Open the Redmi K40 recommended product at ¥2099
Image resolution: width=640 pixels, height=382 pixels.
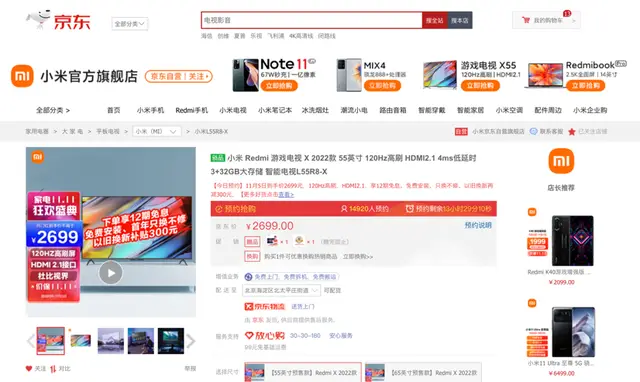pyautogui.click(x=561, y=247)
